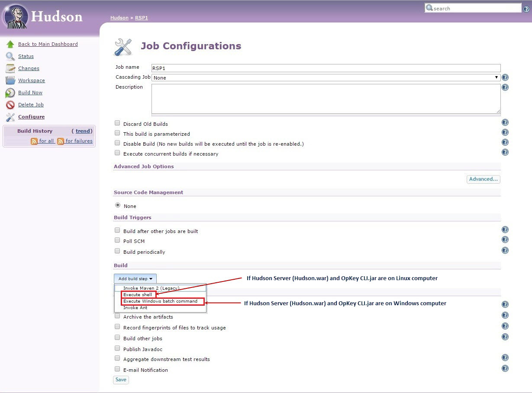Image resolution: width=532 pixels, height=393 pixels.
Task: Open help for Cascading Job field
Action: [505, 78]
